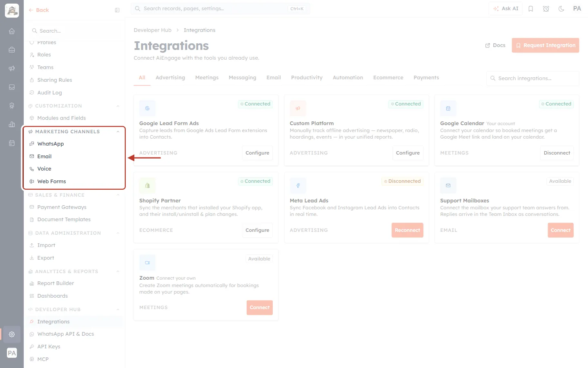Collapse the Customization section chevron
588x368 pixels.
(x=118, y=106)
